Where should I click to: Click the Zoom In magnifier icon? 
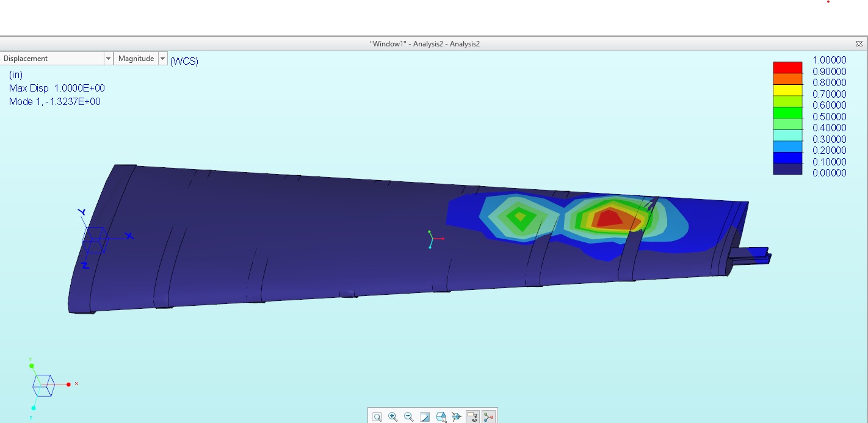pos(393,417)
